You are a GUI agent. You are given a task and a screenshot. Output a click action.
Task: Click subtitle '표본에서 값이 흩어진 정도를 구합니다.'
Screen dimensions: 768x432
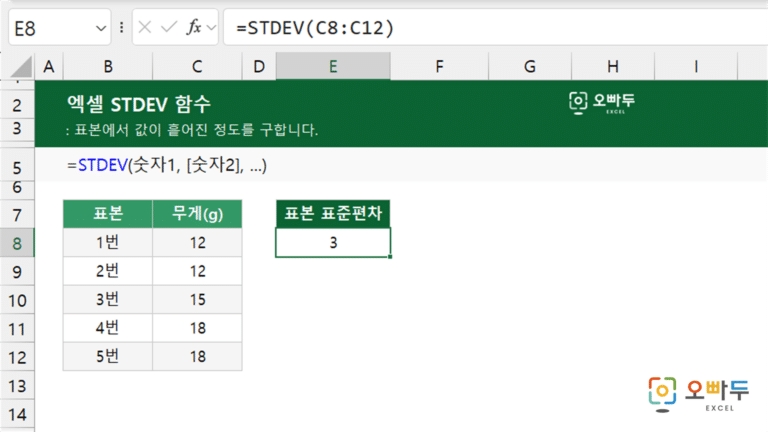pyautogui.click(x=196, y=130)
